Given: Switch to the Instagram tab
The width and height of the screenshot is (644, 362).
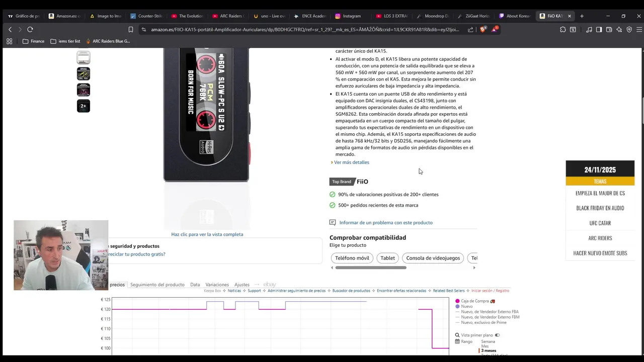Looking at the screenshot, I should tap(351, 16).
